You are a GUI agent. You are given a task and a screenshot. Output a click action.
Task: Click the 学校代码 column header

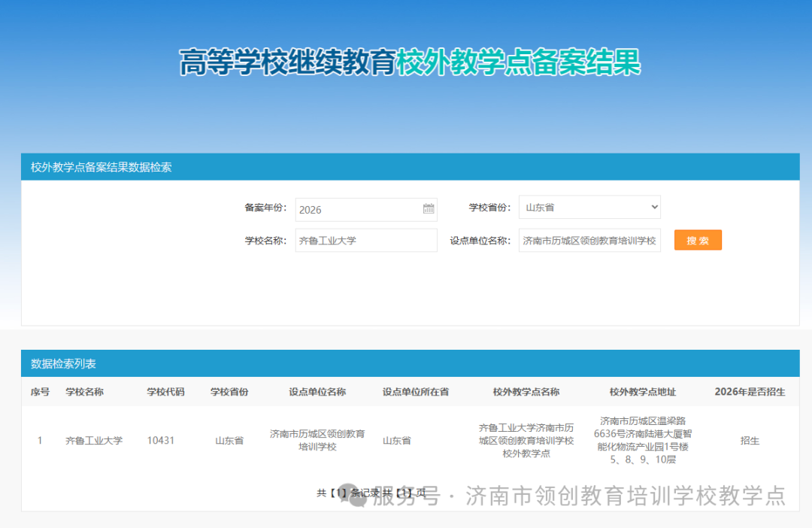point(165,392)
